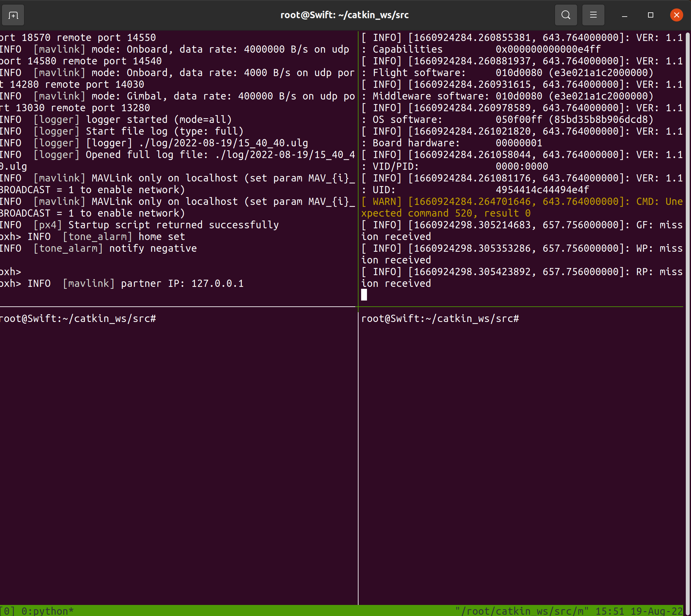This screenshot has width=691, height=616.
Task: Click the window title 'root@Swift: ~/catkin_ws/src'
Action: tap(344, 15)
